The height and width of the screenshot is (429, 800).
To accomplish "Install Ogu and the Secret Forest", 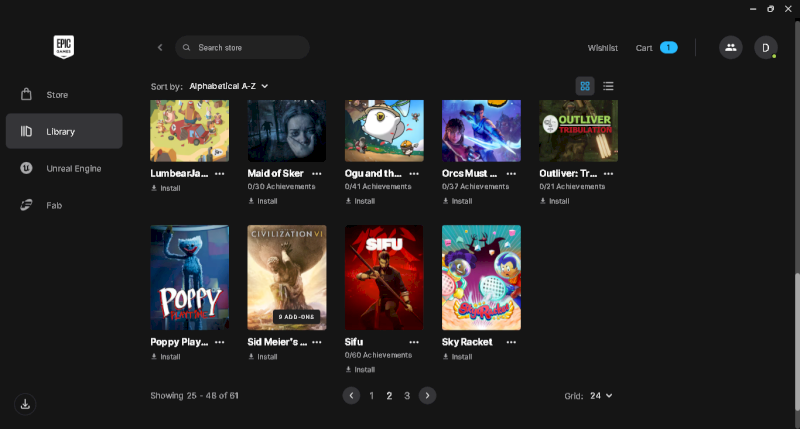I will tap(360, 201).
